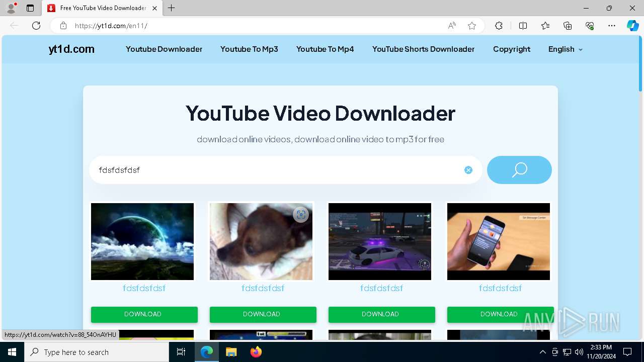Open the network status tray icon
Image resolution: width=644 pixels, height=362 pixels.
point(567,352)
